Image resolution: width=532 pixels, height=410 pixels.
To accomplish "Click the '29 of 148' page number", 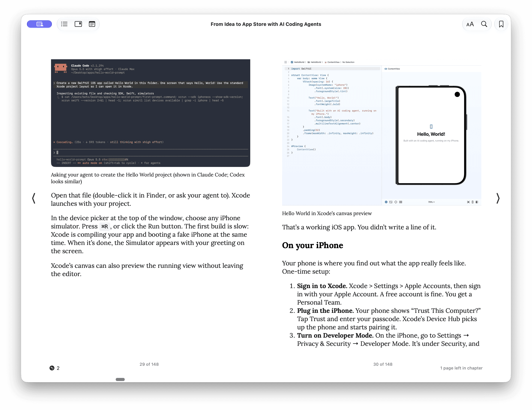I will [x=149, y=364].
